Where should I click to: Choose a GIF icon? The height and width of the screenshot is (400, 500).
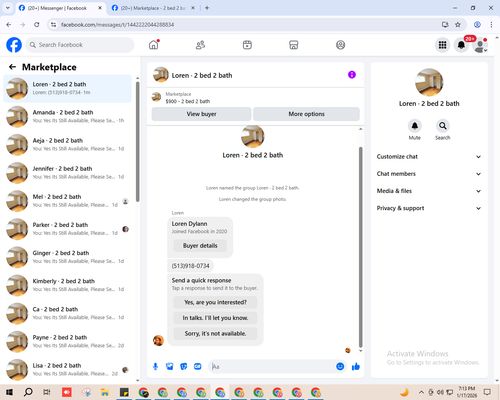(198, 367)
